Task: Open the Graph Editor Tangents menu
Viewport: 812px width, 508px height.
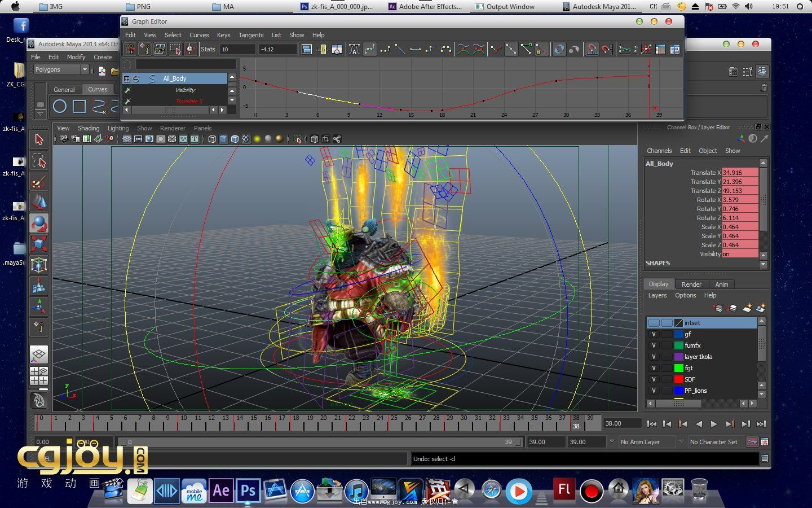Action: tap(251, 35)
